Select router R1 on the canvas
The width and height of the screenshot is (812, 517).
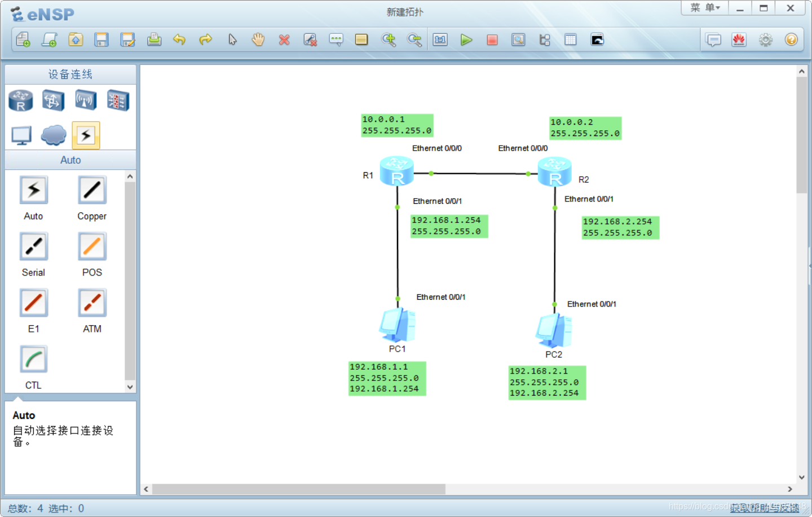point(396,172)
